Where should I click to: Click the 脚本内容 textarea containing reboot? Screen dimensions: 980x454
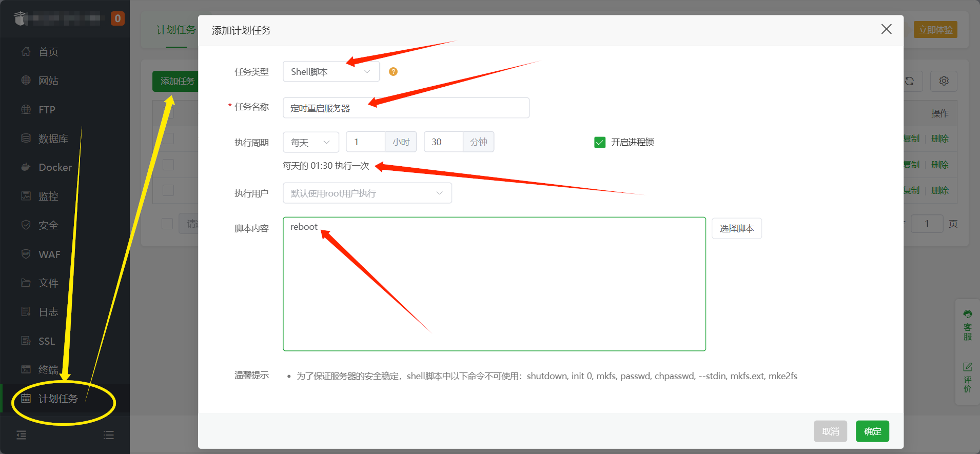(494, 284)
